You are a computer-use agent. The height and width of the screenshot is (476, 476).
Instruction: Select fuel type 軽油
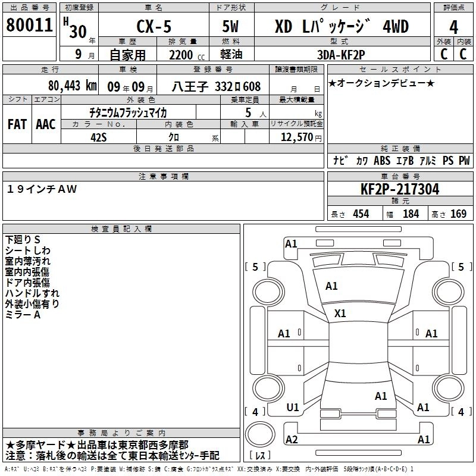(x=231, y=54)
